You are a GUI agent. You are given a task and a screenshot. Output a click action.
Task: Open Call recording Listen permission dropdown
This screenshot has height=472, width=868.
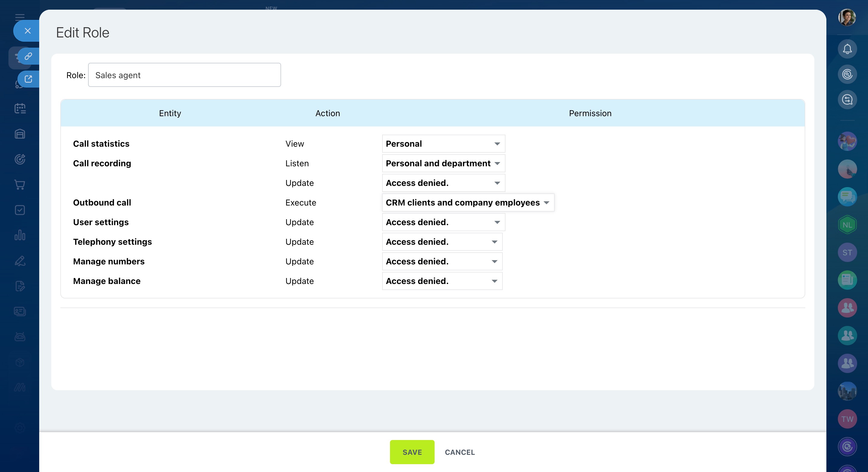(x=443, y=163)
